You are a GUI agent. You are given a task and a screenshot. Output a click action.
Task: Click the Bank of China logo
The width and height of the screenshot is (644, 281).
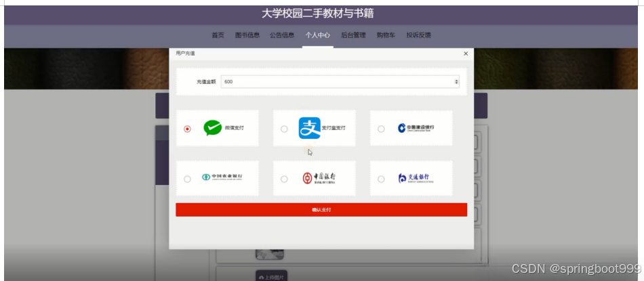[319, 177]
